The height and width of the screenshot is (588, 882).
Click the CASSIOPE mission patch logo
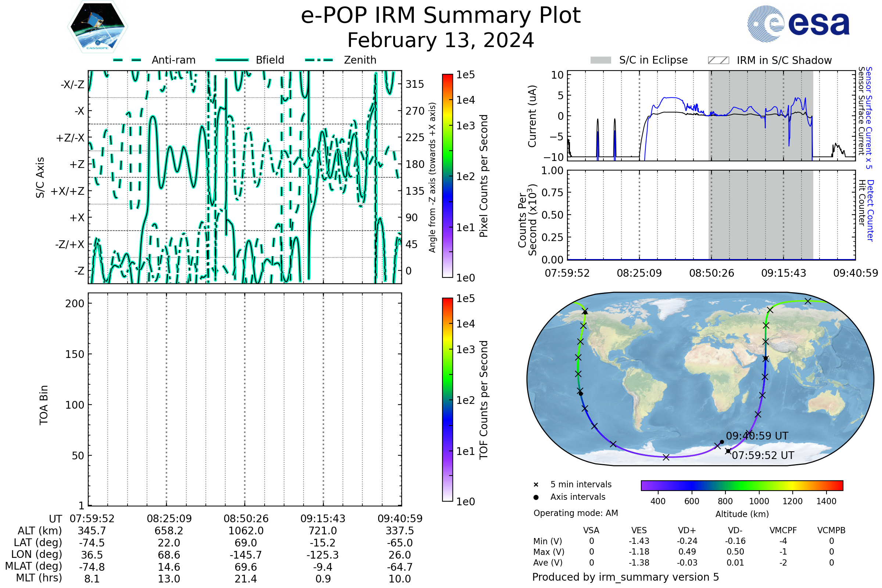pos(97,27)
